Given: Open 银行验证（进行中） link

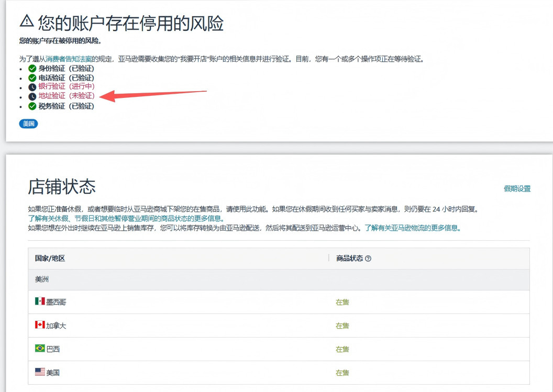Looking at the screenshot, I should point(67,86).
